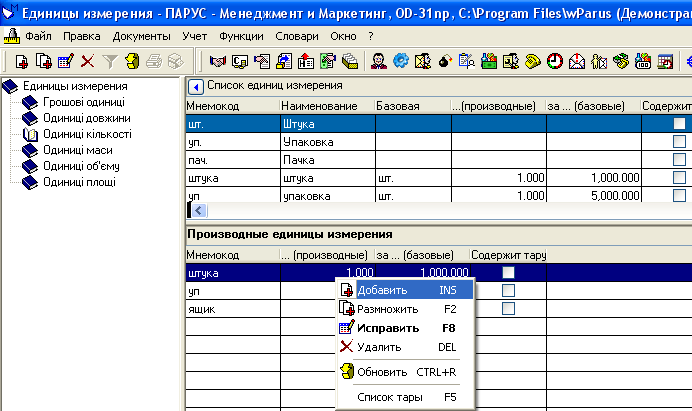The height and width of the screenshot is (411, 692).
Task: Choose Размножить in the context menu
Action: coord(406,309)
